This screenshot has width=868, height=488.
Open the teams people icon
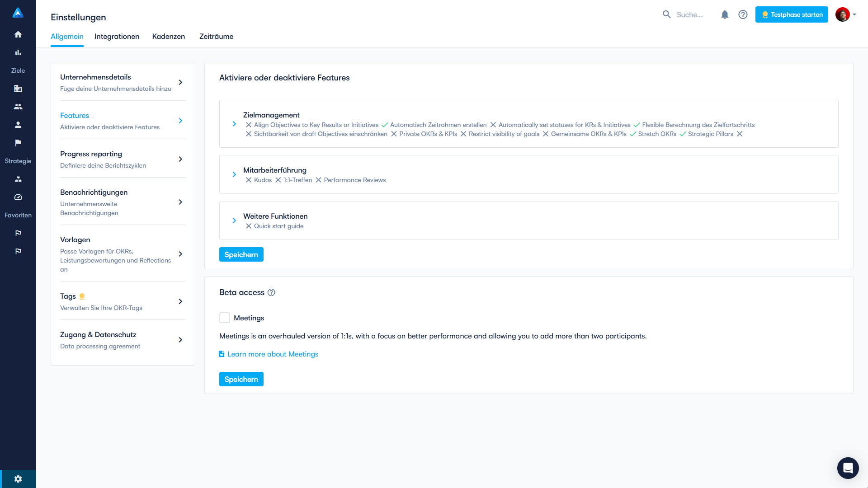coord(18,107)
